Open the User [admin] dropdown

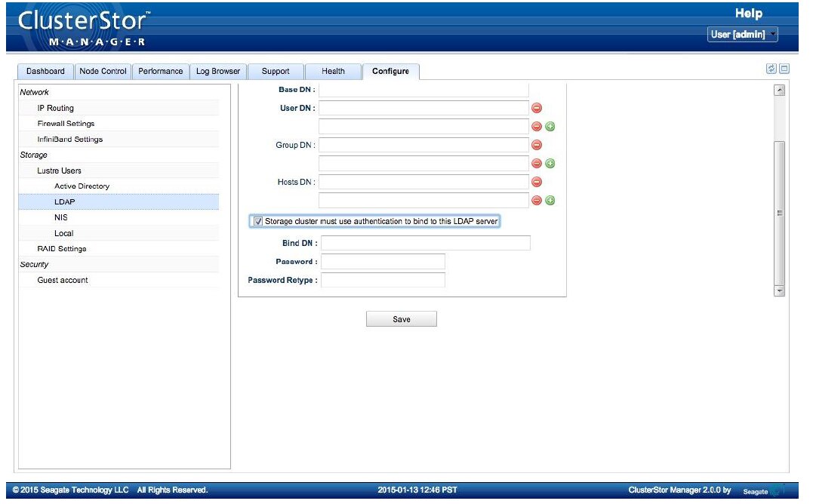pyautogui.click(x=742, y=35)
